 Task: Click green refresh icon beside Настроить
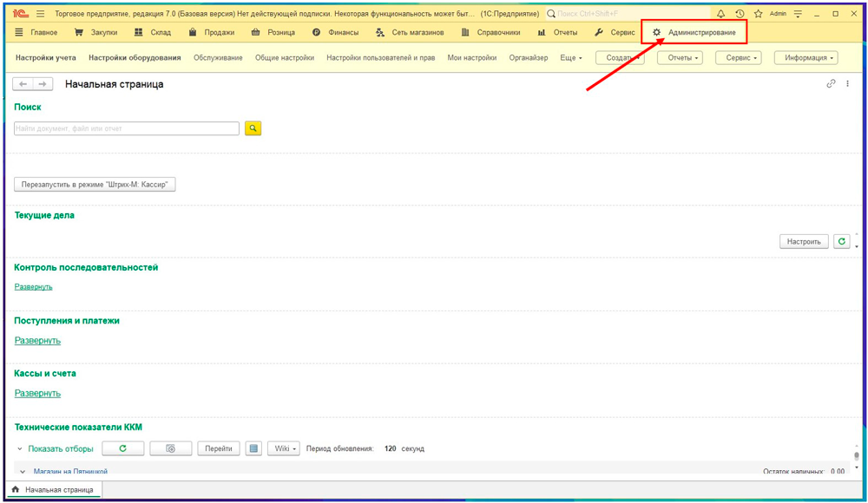click(841, 241)
